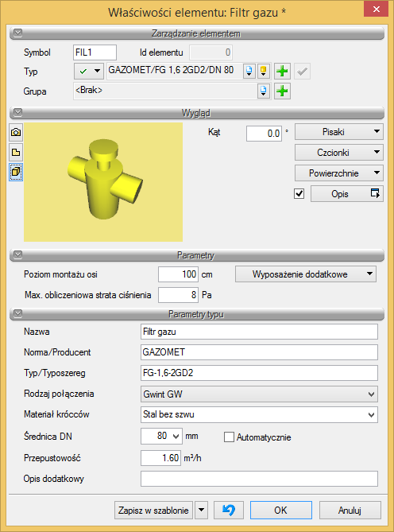
Task: Open the folder icon beside the preview
Action: 16,153
